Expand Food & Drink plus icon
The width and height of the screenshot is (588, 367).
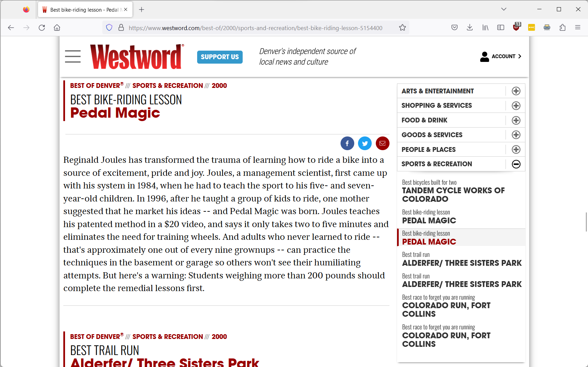click(516, 120)
